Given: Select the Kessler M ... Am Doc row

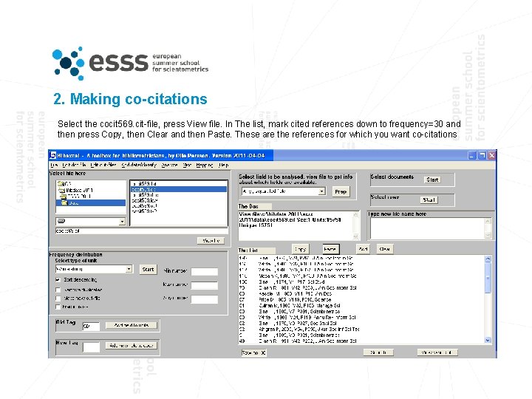Looking at the screenshot, I should pyautogui.click(x=361, y=294).
